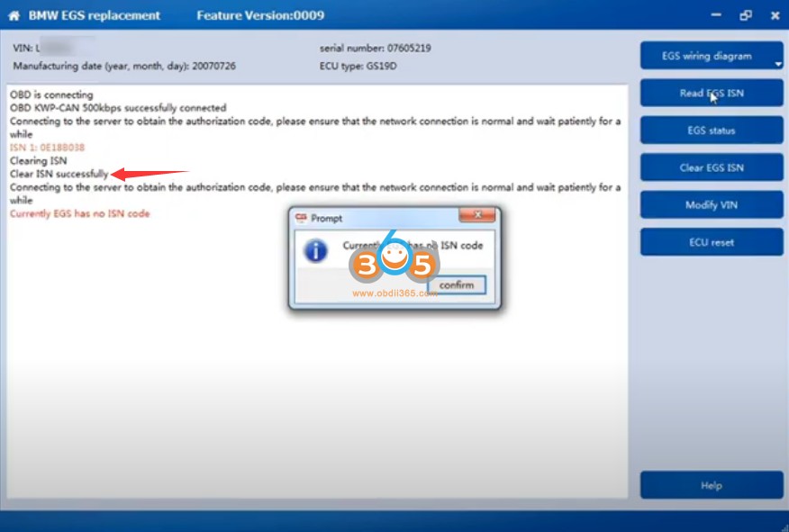This screenshot has height=532, width=789.
Task: Open Modify VIN function
Action: pyautogui.click(x=712, y=204)
